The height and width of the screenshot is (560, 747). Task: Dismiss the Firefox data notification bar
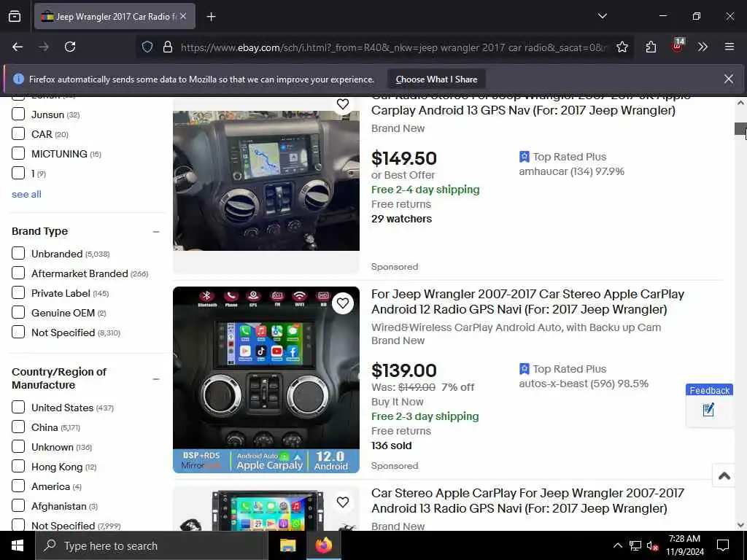click(x=729, y=79)
